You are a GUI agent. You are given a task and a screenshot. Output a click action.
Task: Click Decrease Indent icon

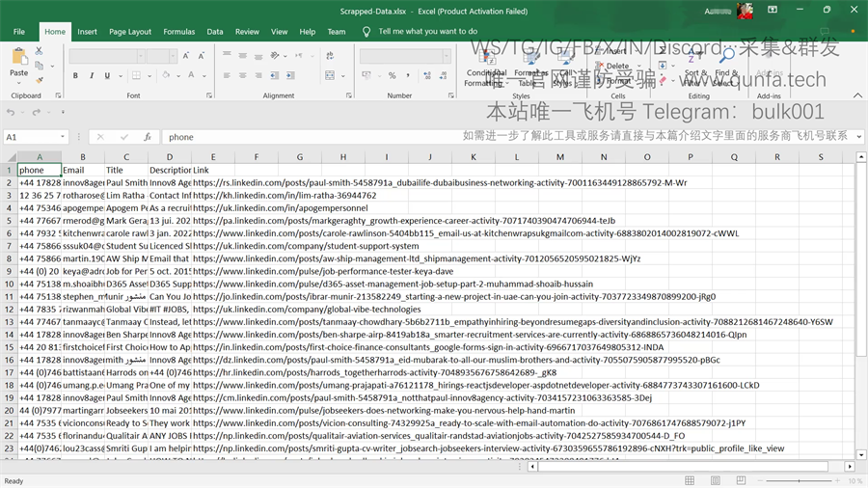click(x=275, y=75)
